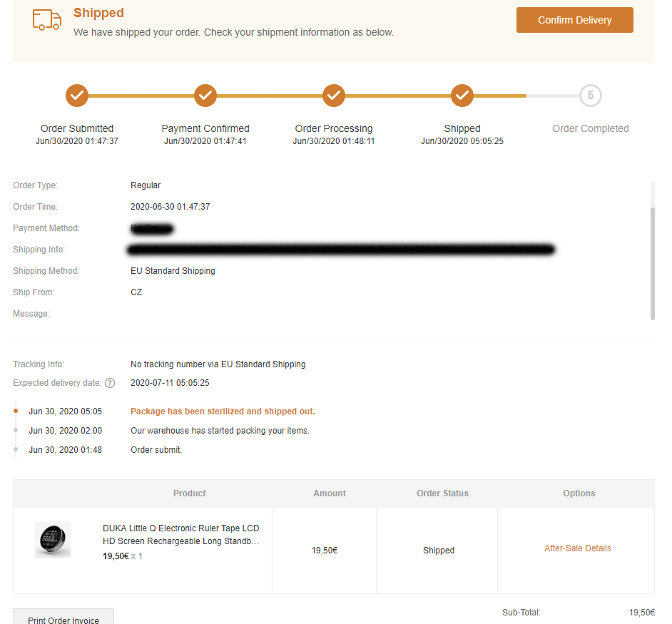The height and width of the screenshot is (624, 672).
Task: Click the expected delivery date help icon
Action: (110, 383)
